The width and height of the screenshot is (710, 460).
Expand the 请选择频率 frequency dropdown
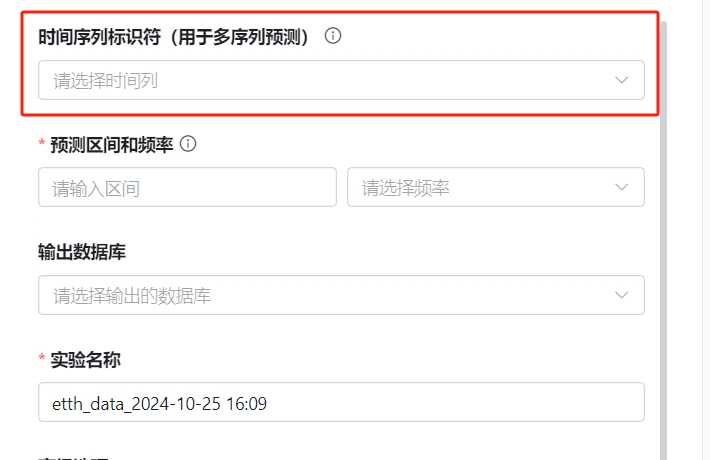(496, 187)
